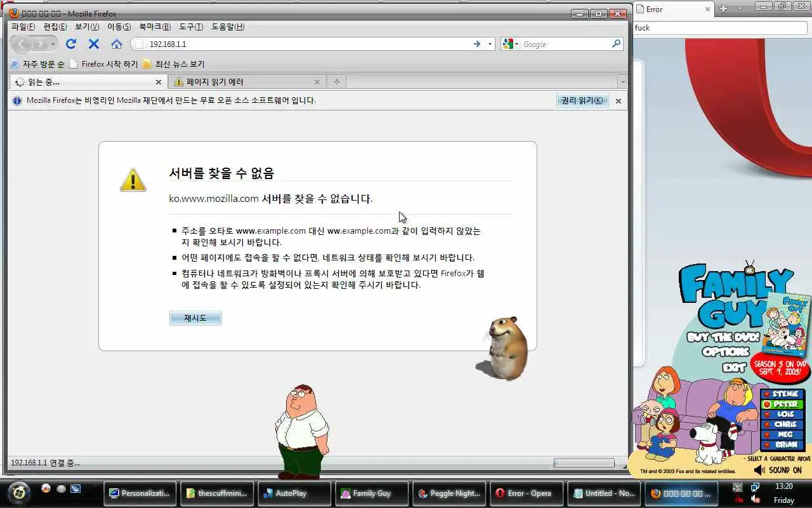Image resolution: width=812 pixels, height=508 pixels.
Task: Open the 도구(T) menu
Action: click(x=191, y=27)
